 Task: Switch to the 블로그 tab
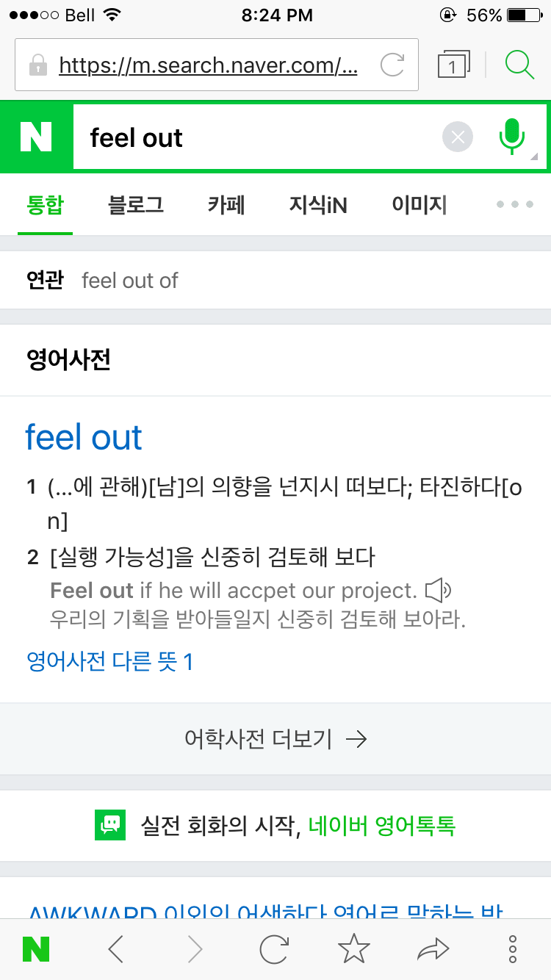136,204
